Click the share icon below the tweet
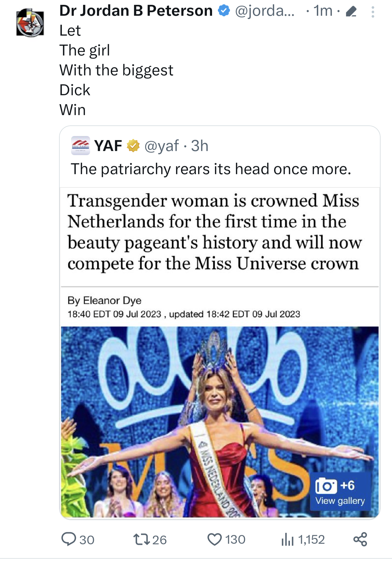Image resolution: width=392 pixels, height=561 pixels. (x=360, y=539)
